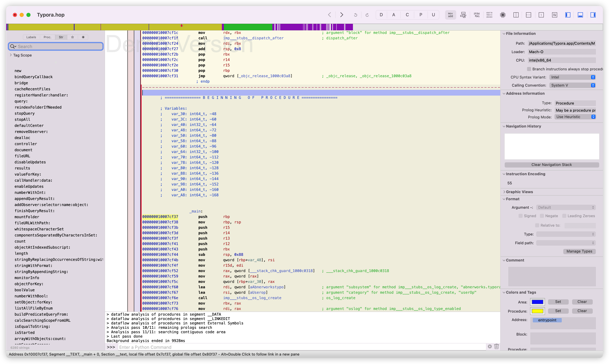Click the console cancel circle icon

(490, 347)
